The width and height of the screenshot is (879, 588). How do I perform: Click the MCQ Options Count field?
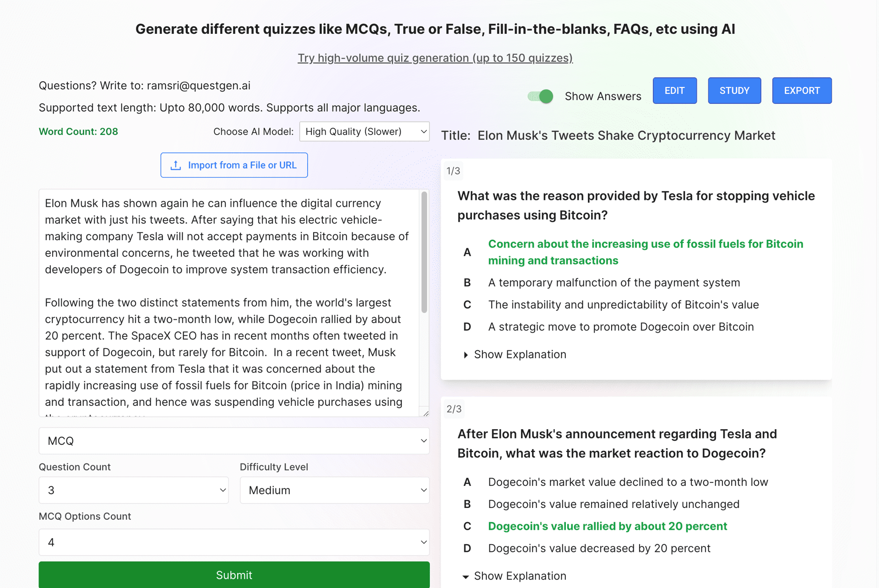point(233,541)
